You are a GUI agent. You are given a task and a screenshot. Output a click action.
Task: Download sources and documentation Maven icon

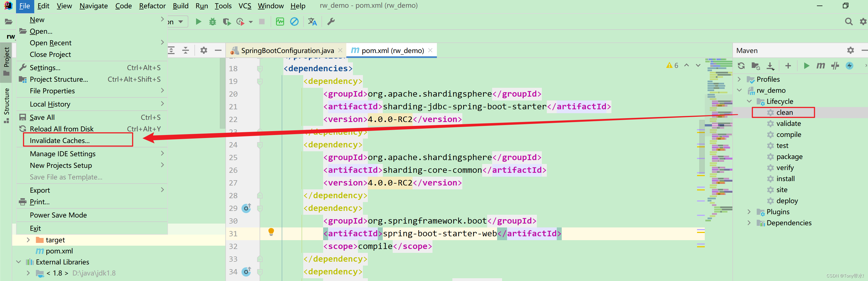pos(770,66)
